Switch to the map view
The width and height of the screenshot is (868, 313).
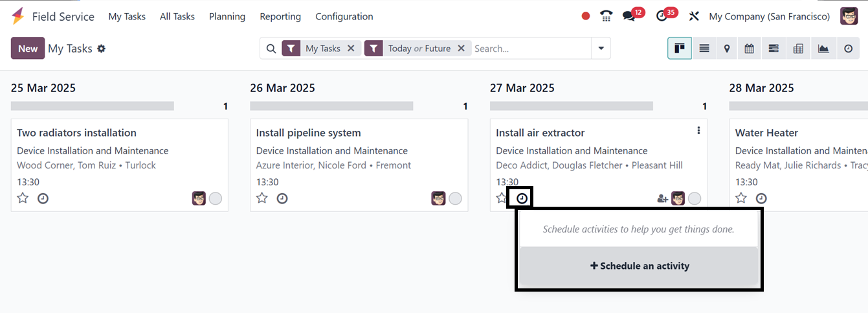coord(727,49)
